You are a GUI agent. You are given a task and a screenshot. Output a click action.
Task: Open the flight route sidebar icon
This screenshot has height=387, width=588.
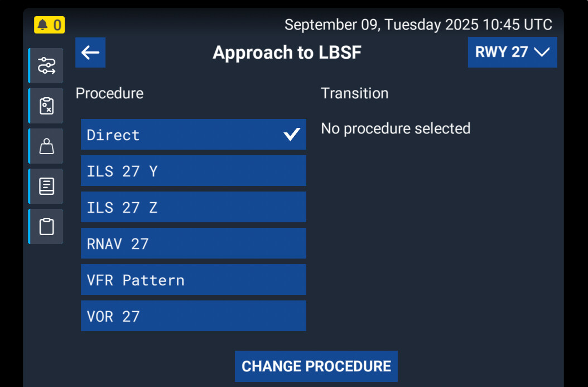click(x=46, y=66)
